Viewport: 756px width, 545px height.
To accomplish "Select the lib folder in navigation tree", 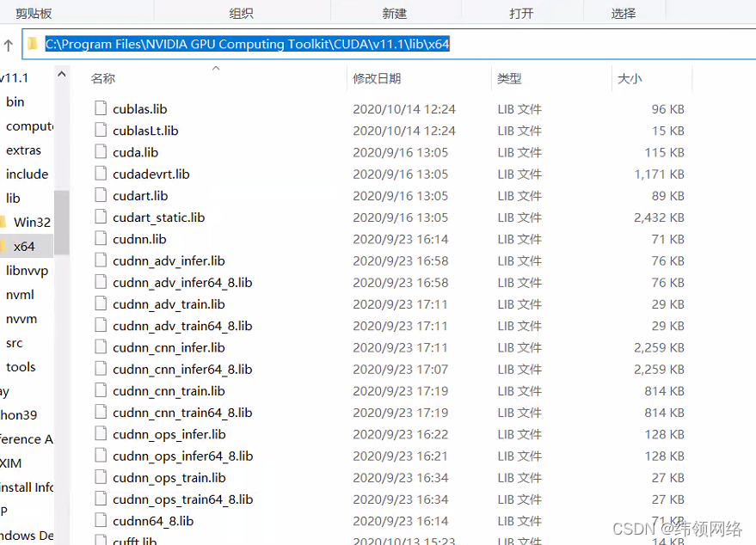I will (13, 198).
